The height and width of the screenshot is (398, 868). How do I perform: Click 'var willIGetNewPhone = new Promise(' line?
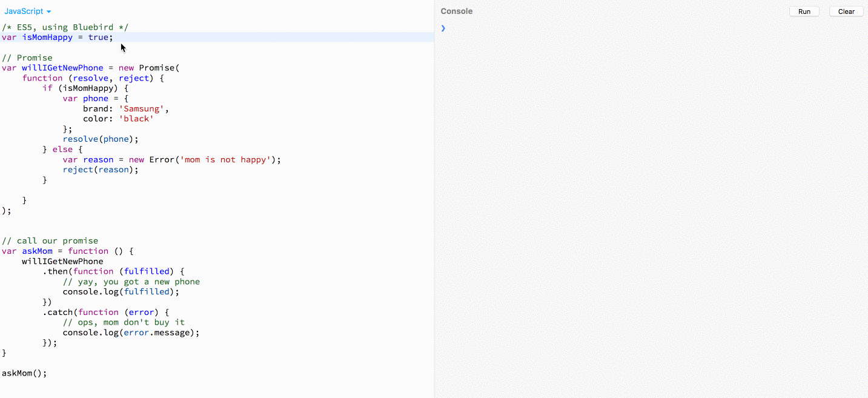pyautogui.click(x=91, y=68)
